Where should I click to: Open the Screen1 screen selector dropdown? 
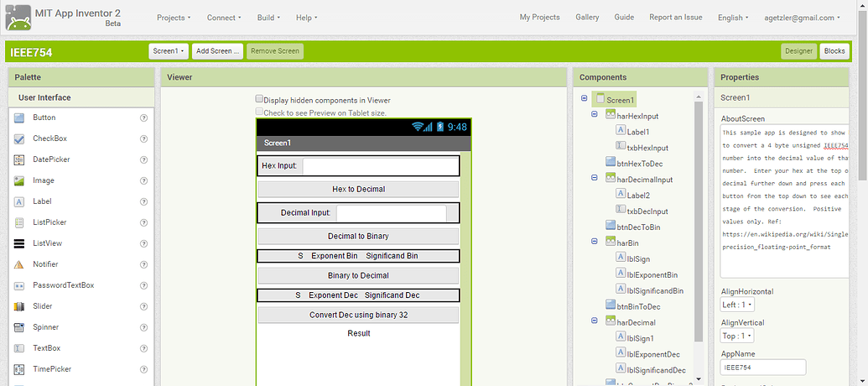168,51
